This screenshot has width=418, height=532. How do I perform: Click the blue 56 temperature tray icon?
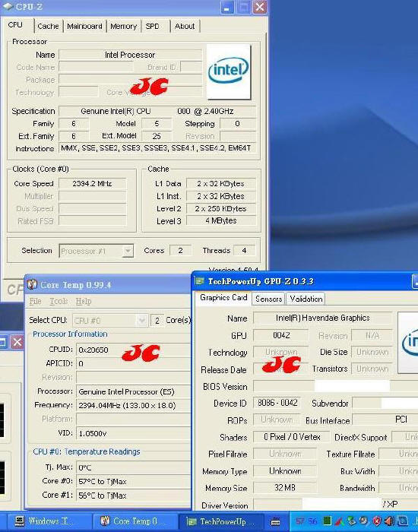[x=312, y=521]
